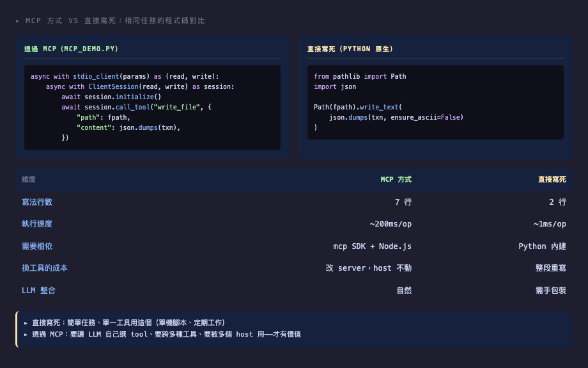Click the '寫法行數' row label
Screen dimensions: 588x368
pyautogui.click(x=37, y=202)
